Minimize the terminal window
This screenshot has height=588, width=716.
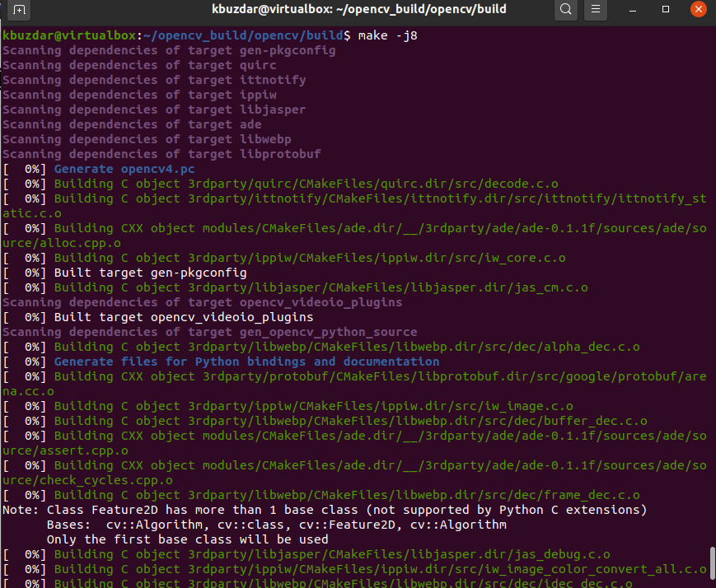click(636, 10)
